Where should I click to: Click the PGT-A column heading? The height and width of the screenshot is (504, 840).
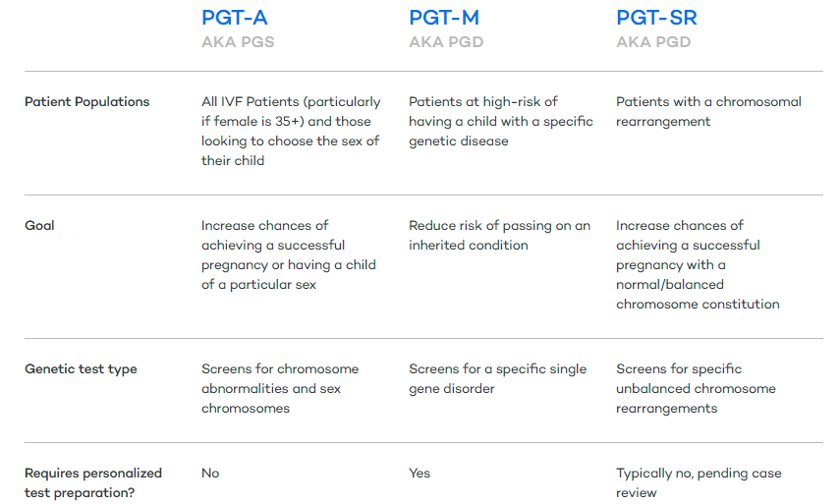tap(234, 18)
